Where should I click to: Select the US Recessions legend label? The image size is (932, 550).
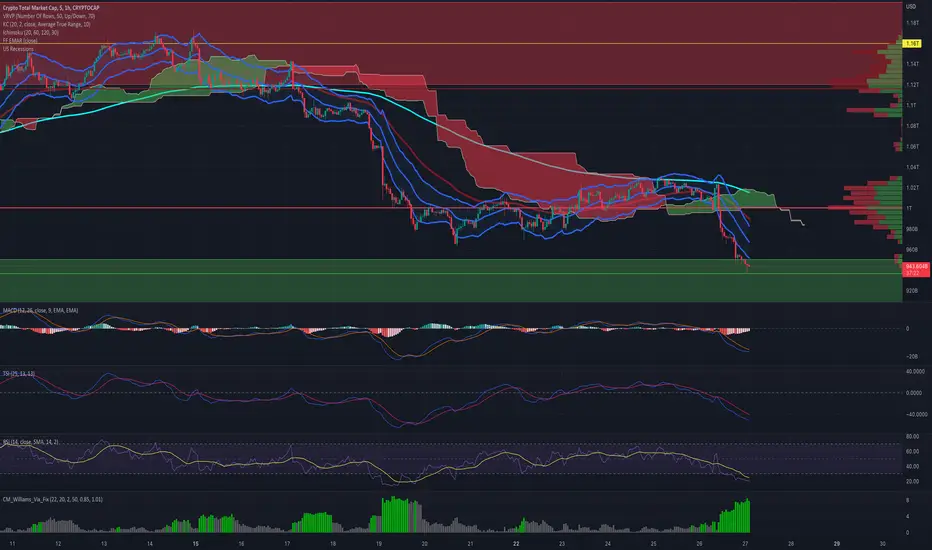pos(18,49)
